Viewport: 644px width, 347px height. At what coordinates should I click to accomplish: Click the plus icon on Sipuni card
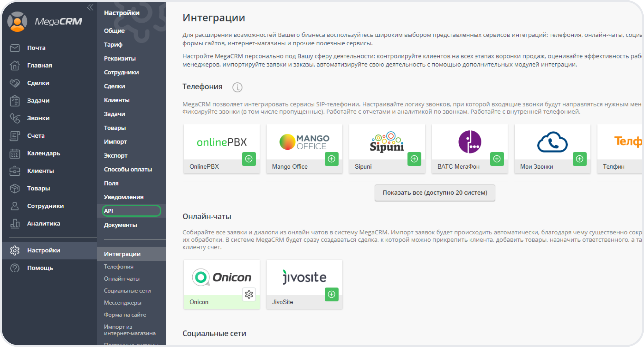[414, 159]
